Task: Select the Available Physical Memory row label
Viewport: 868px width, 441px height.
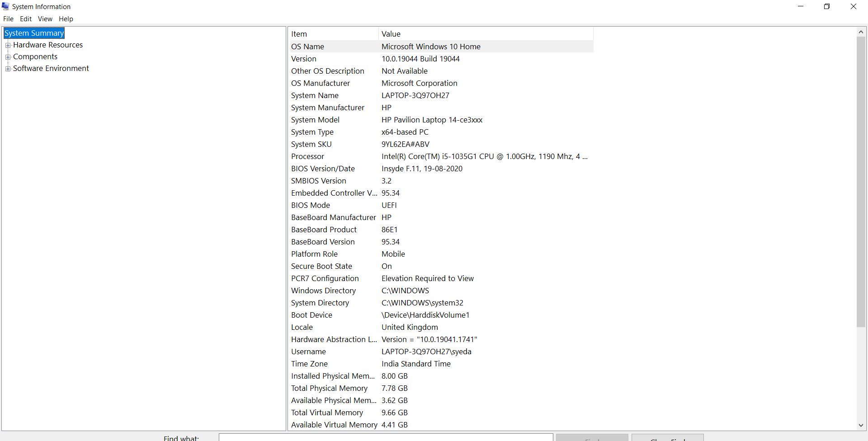Action: (x=334, y=400)
